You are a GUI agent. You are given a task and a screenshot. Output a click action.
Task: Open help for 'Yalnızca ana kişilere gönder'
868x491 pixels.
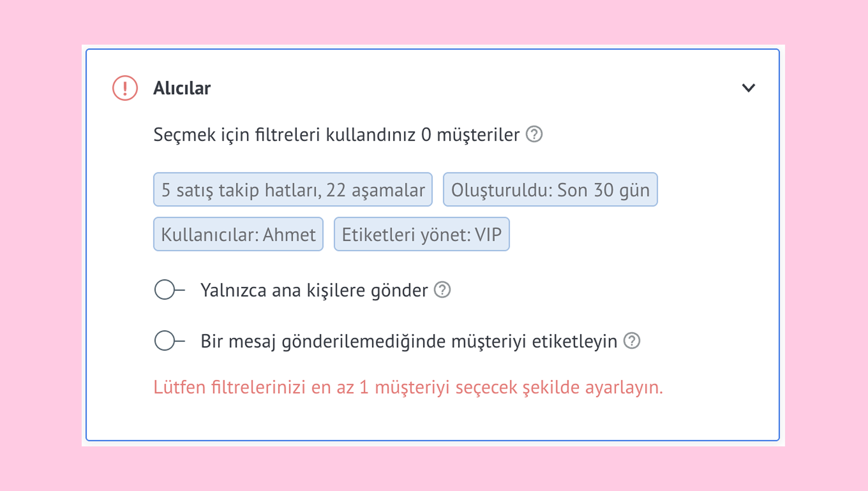pos(442,290)
